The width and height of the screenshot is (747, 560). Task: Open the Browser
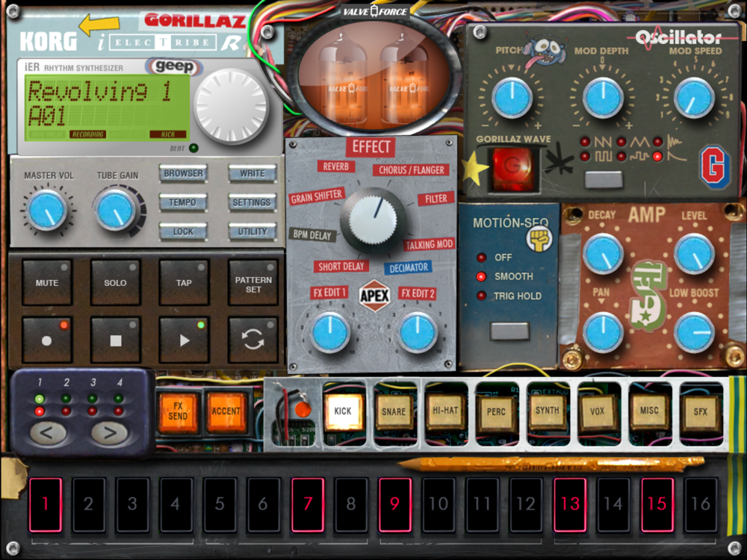coord(184,173)
